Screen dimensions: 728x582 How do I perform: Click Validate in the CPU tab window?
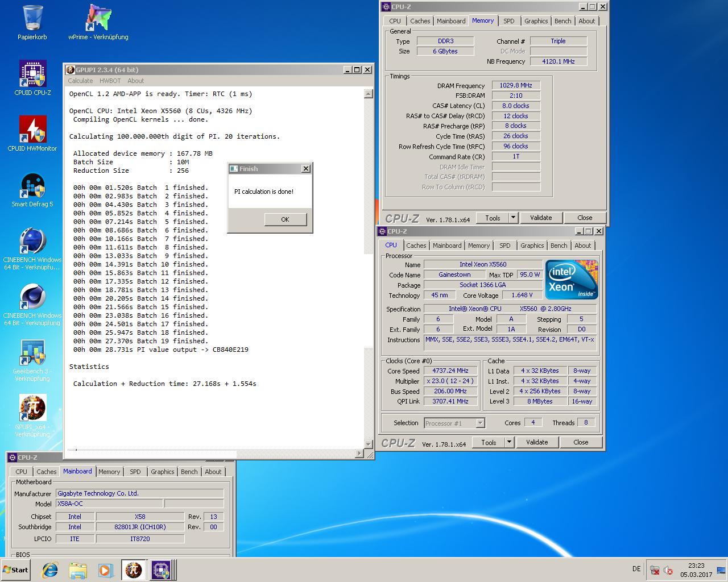(x=537, y=442)
